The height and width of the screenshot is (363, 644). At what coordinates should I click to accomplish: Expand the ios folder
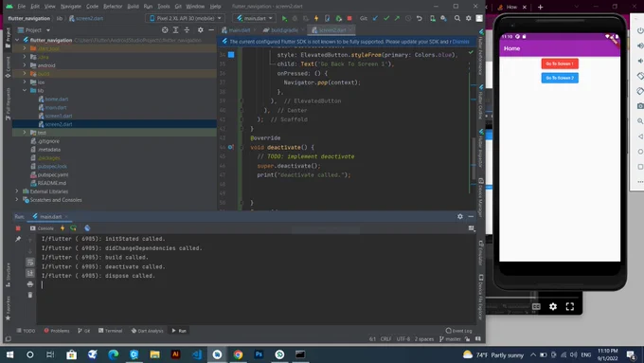tap(25, 82)
